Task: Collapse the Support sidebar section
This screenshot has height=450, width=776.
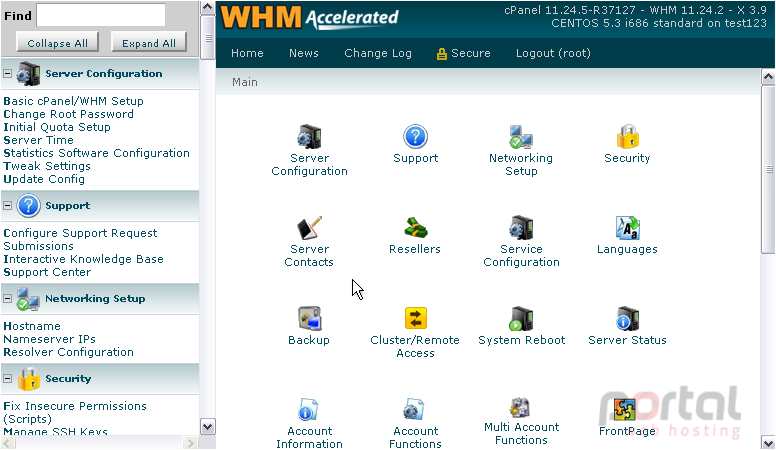Action: click(x=7, y=205)
